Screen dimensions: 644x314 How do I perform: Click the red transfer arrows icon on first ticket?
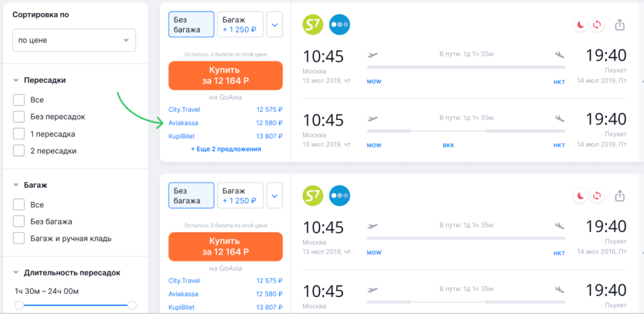pyautogui.click(x=597, y=25)
